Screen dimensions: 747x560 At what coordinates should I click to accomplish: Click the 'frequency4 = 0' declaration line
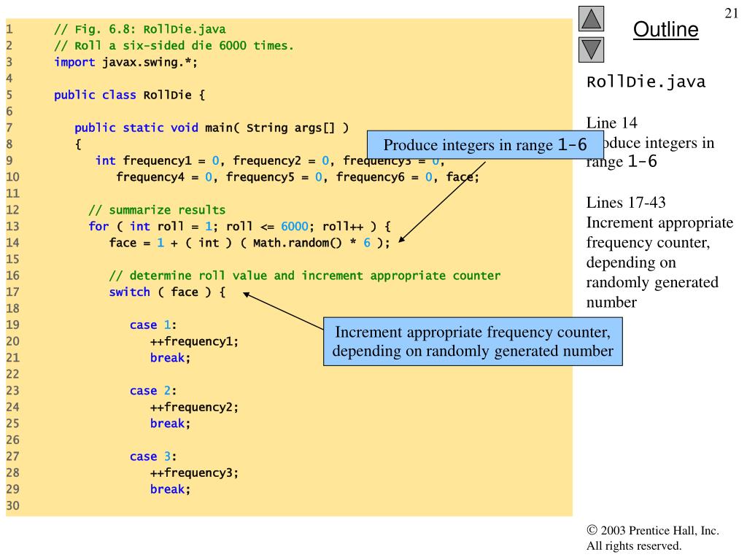pos(298,177)
